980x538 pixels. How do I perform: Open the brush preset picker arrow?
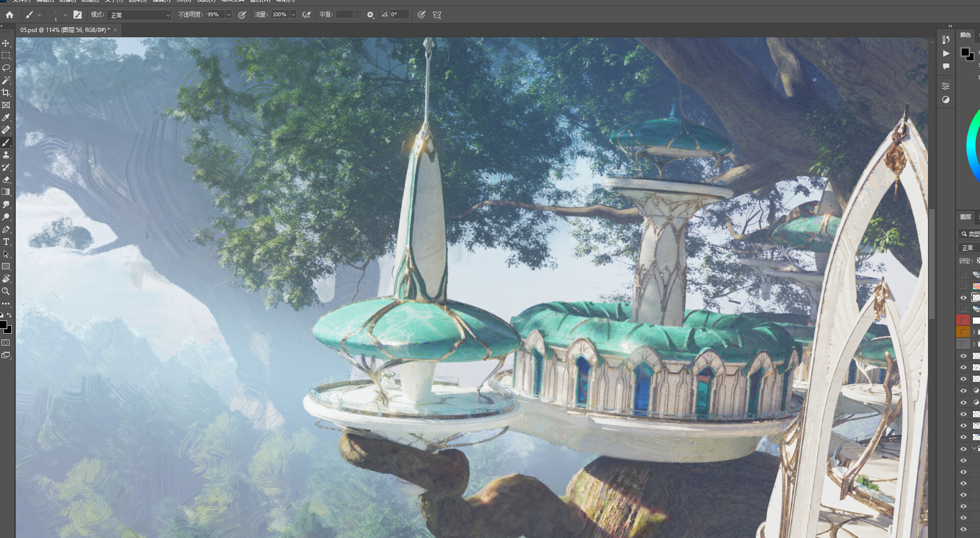pos(65,15)
